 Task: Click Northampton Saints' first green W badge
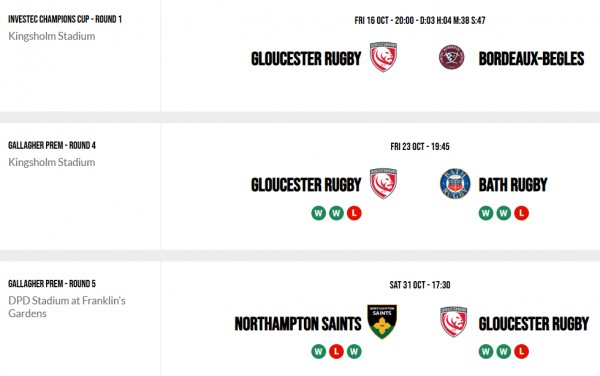(x=318, y=352)
